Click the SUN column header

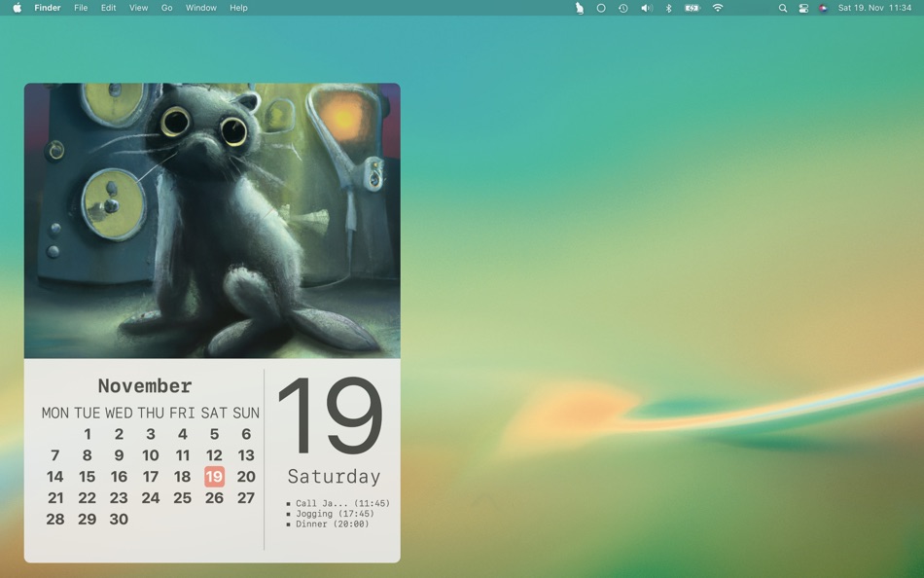tap(246, 413)
